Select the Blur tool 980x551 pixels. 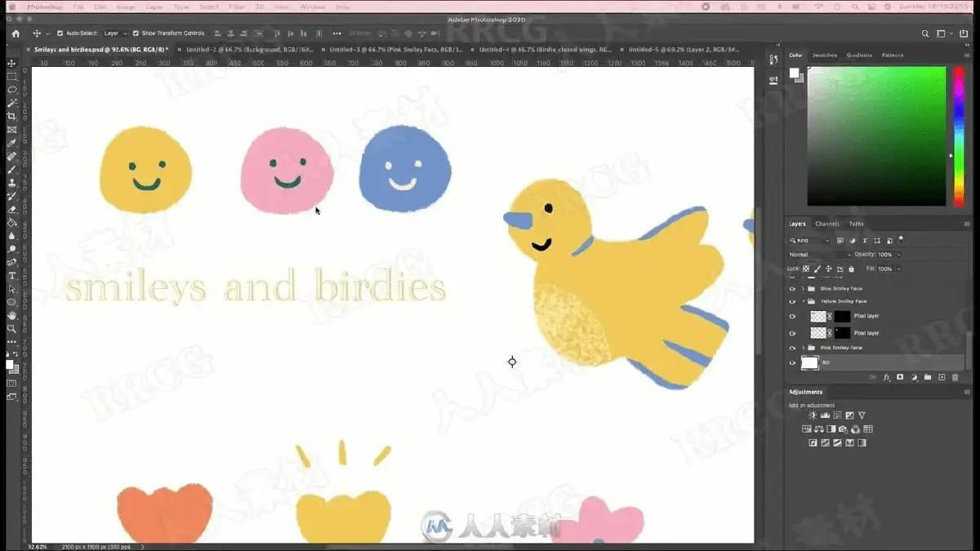[x=11, y=236]
